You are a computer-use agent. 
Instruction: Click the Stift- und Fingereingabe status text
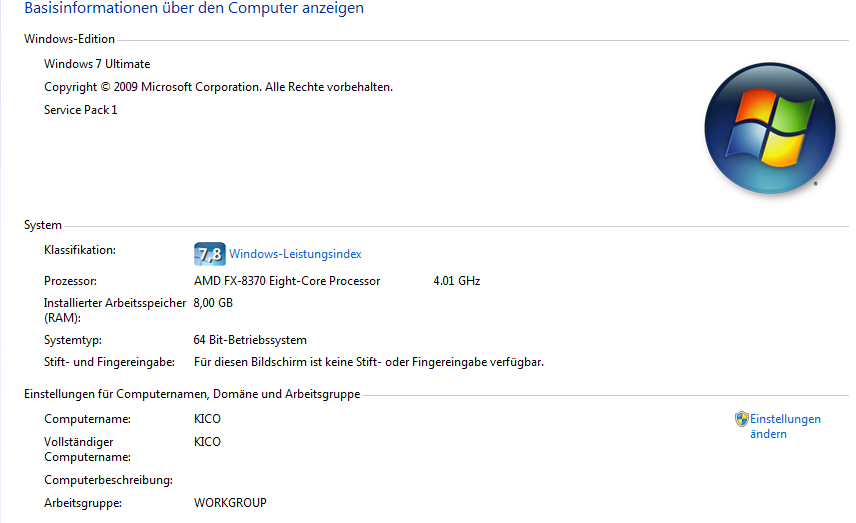pos(368,362)
